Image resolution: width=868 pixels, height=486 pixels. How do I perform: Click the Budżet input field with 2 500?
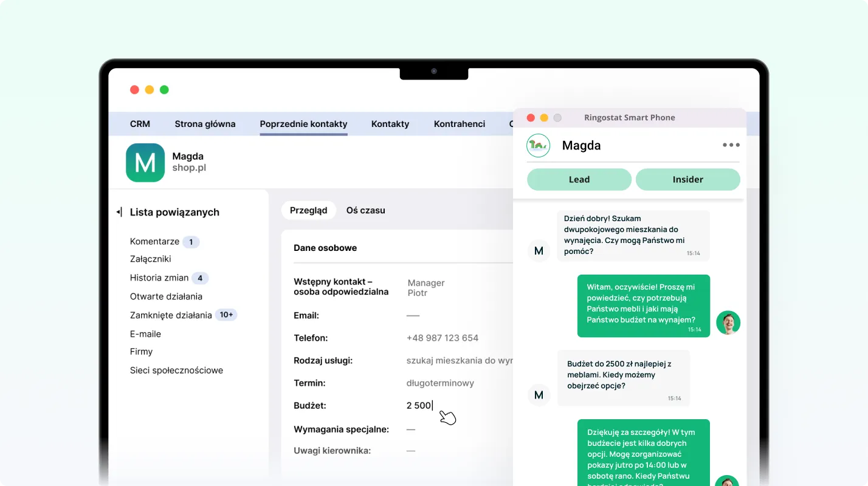coord(419,406)
